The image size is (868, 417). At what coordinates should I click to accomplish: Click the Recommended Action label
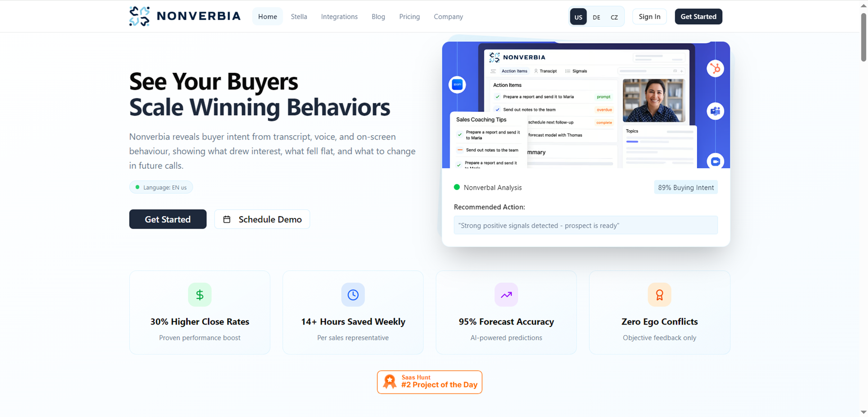pos(489,207)
